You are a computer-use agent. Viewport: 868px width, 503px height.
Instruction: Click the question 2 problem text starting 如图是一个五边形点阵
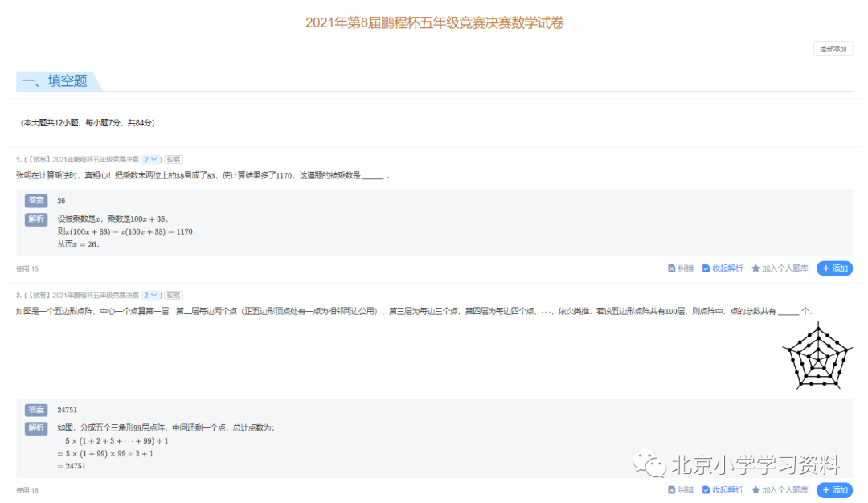tap(414, 312)
